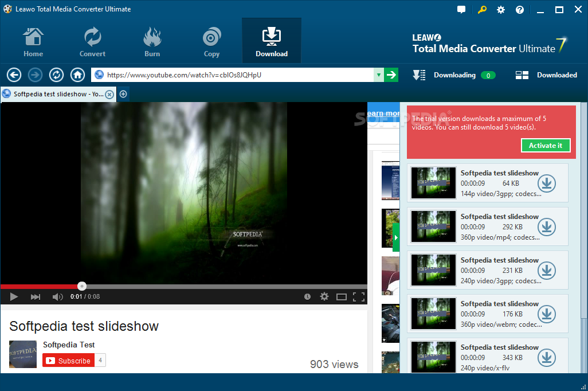The height and width of the screenshot is (391, 588).
Task: Click the Softpedia channel avatar
Action: point(23,354)
